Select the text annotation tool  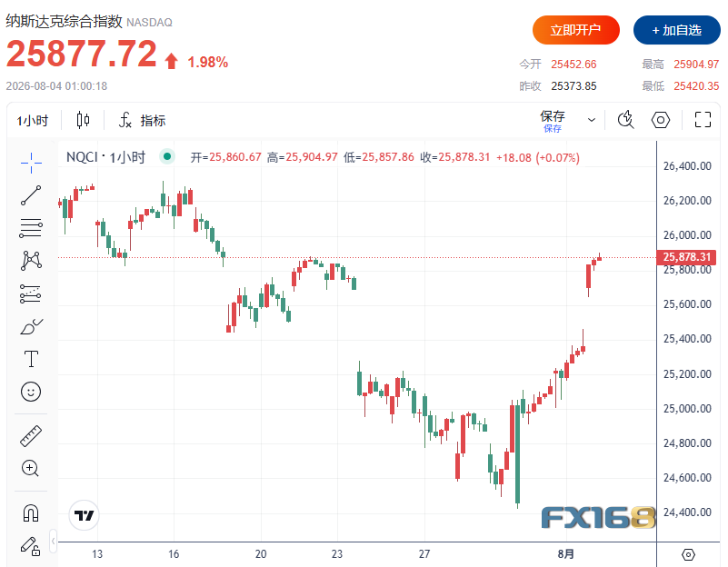(x=31, y=359)
